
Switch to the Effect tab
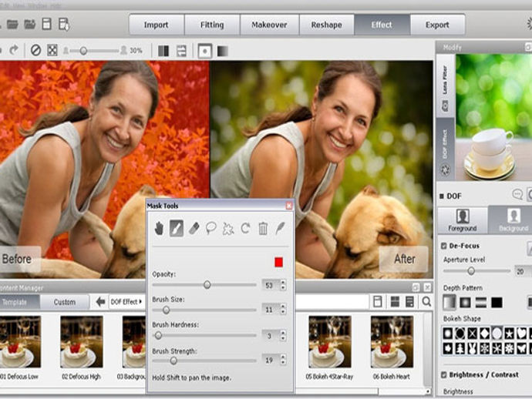click(x=382, y=25)
